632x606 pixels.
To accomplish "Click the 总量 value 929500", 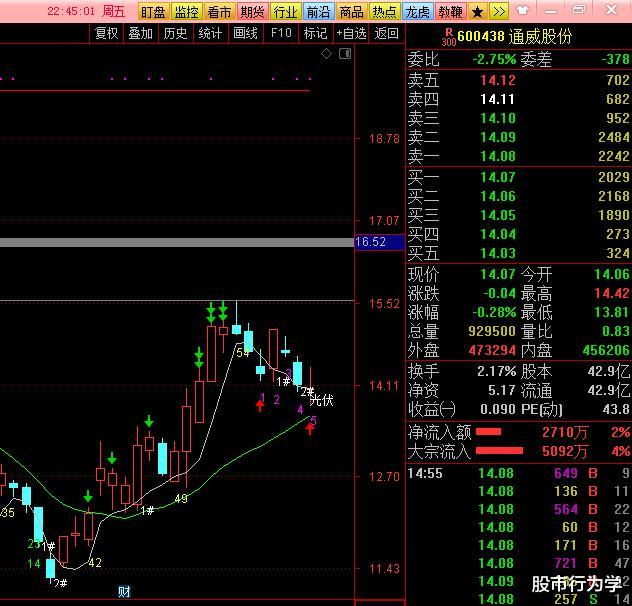I will (x=492, y=331).
